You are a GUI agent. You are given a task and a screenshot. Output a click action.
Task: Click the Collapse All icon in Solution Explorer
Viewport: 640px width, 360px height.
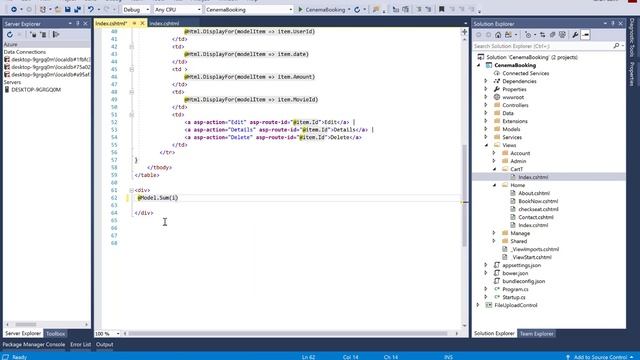click(552, 35)
